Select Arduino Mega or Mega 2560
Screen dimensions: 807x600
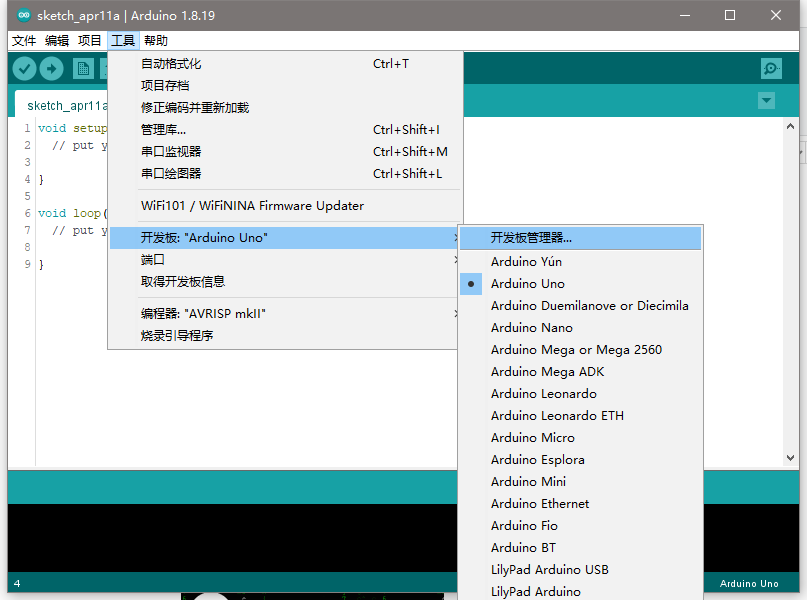coord(581,350)
